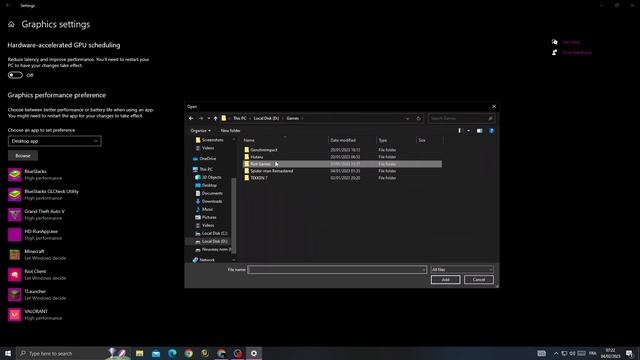Open the Desktop app dropdown
This screenshot has width=640, height=360.
(54, 141)
